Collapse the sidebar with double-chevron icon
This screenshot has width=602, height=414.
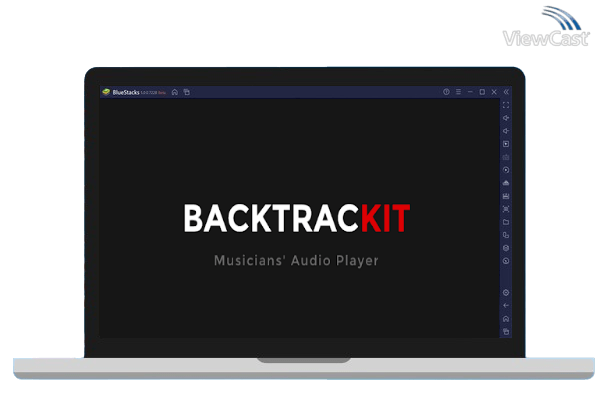(x=506, y=92)
